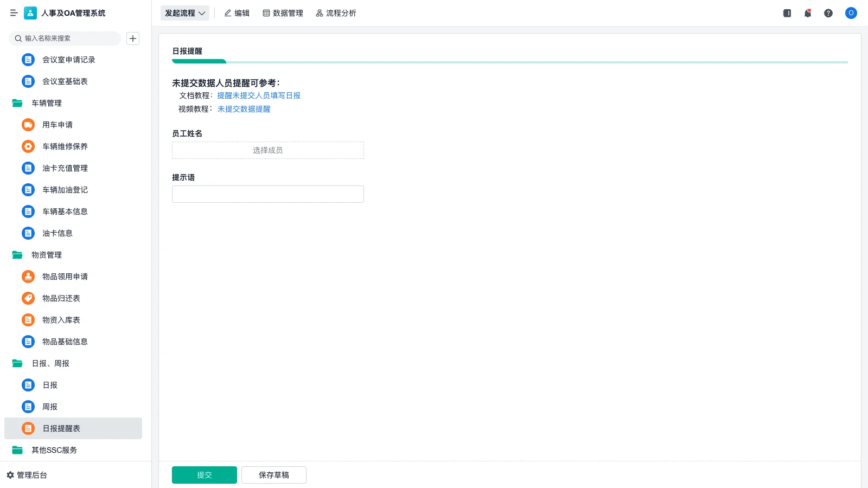Click the 用车申请 chat icon in sidebar
The width and height of the screenshot is (868, 488).
[x=28, y=125]
